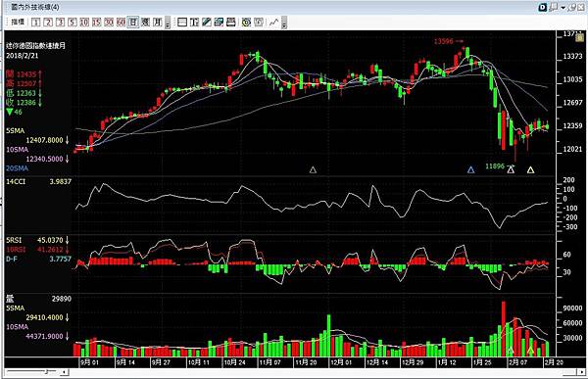The width and height of the screenshot is (588, 379).
Task: Click the 12月 01 date on time axis
Action: point(341,362)
